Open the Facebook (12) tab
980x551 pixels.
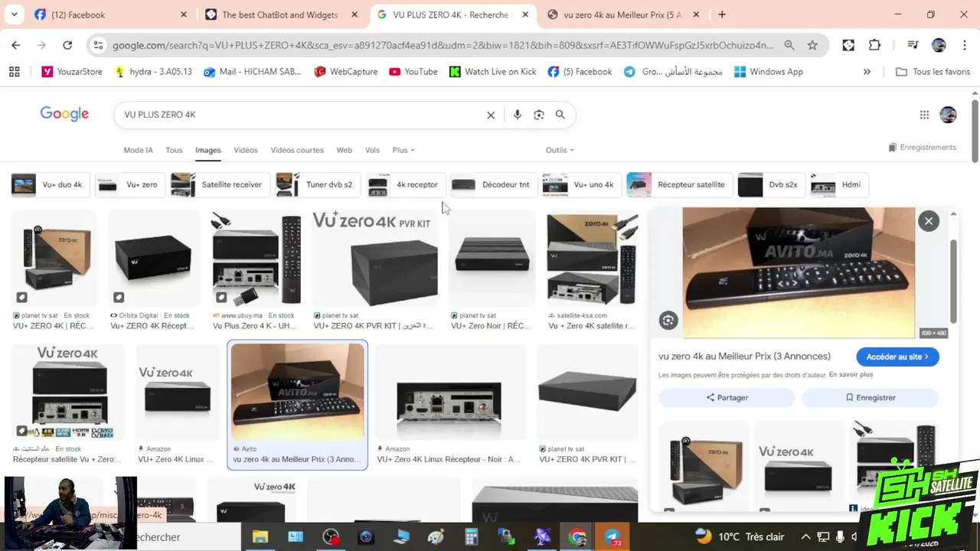[x=109, y=15]
